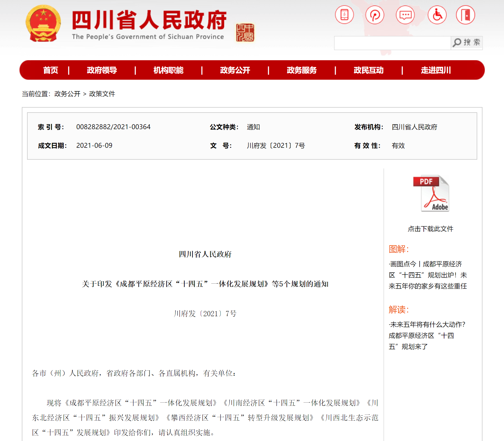504x441 pixels.
Task: Select 政民互动 in navigation bar
Action: pos(368,70)
